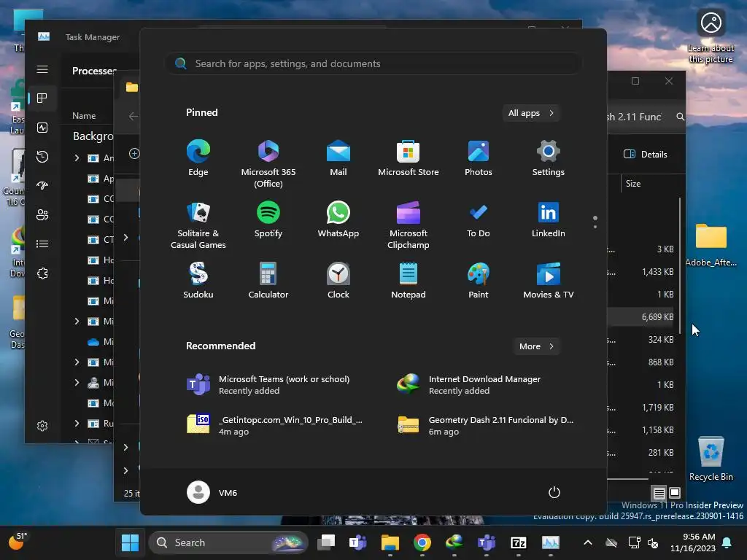Click the taskbar Search box
Image resolution: width=747 pixels, height=560 pixels.
tap(228, 542)
